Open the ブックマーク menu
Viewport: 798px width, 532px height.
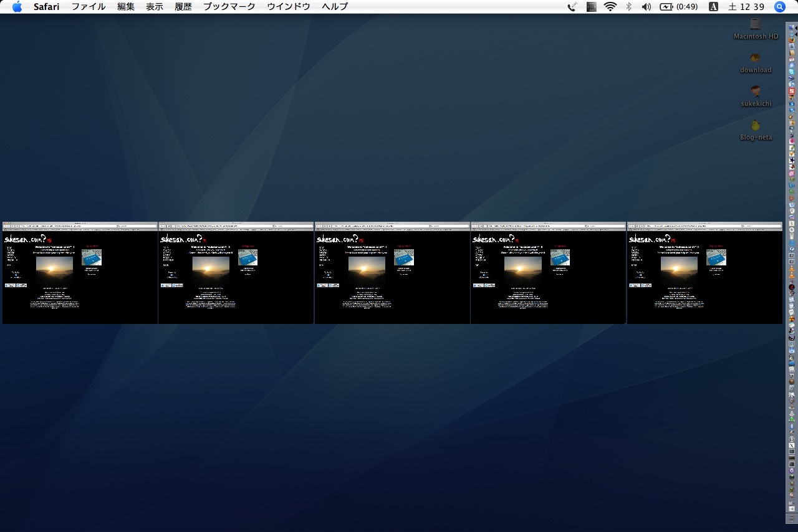tap(229, 7)
